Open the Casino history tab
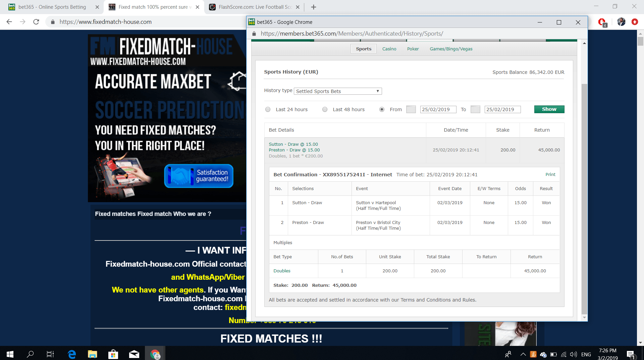This screenshot has width=644, height=360. [389, 49]
